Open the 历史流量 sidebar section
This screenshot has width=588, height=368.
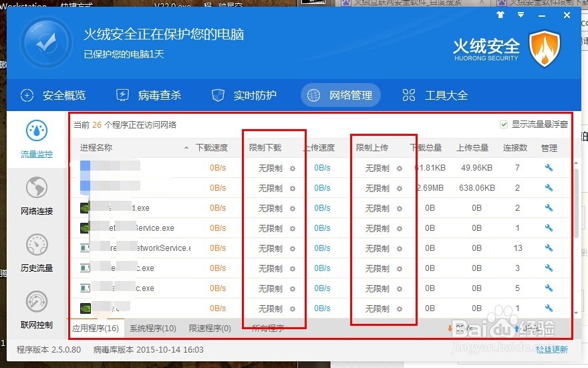(x=36, y=253)
